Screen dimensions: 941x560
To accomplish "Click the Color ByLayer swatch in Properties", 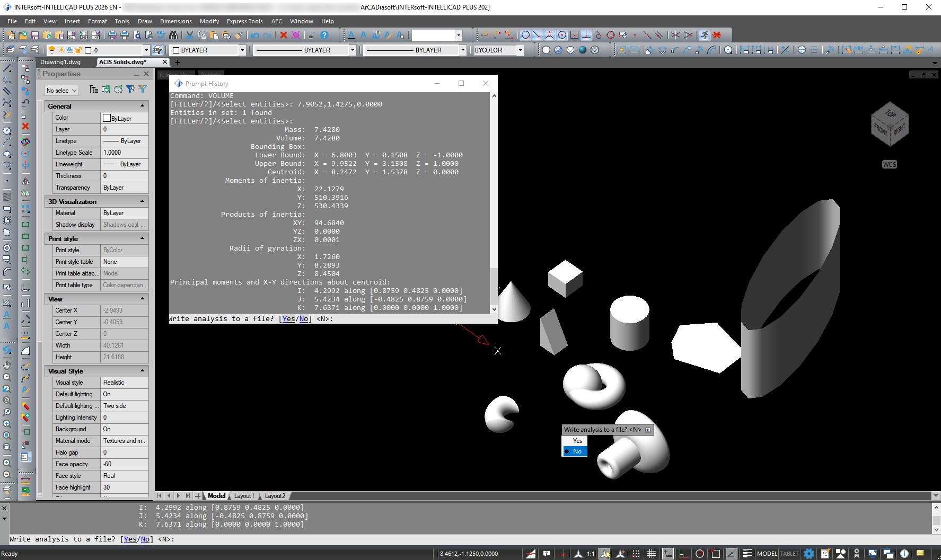I will (107, 118).
